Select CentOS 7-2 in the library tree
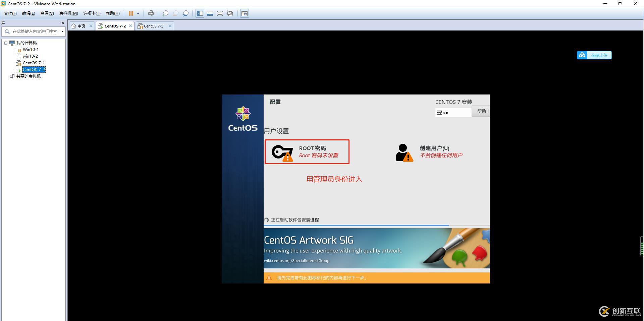Screen dimensions: 644x321 (x=34, y=70)
